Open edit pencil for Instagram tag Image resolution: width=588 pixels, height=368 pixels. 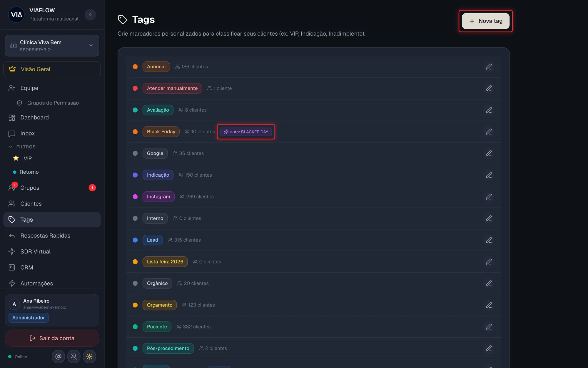489,197
